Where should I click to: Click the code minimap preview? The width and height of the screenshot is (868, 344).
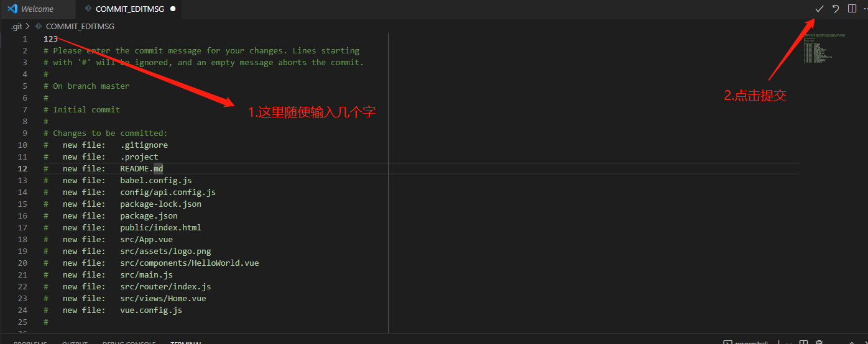coord(824,48)
